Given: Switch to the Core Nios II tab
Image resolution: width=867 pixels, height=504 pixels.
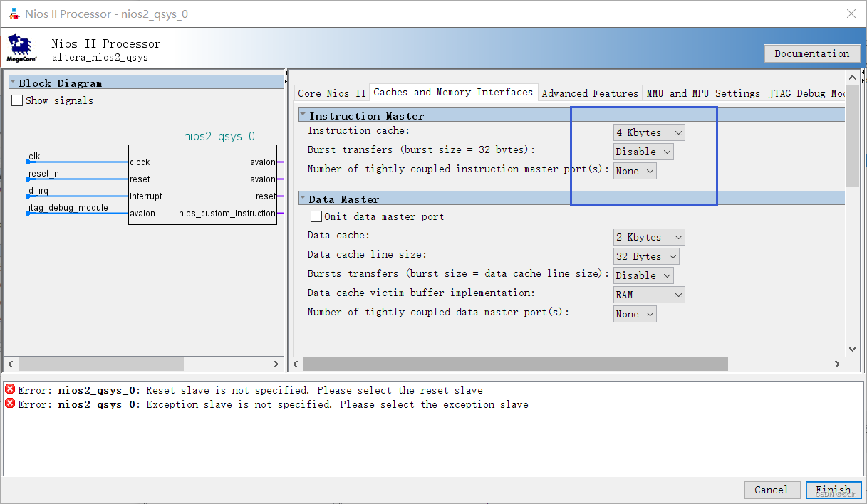Looking at the screenshot, I should coord(332,93).
